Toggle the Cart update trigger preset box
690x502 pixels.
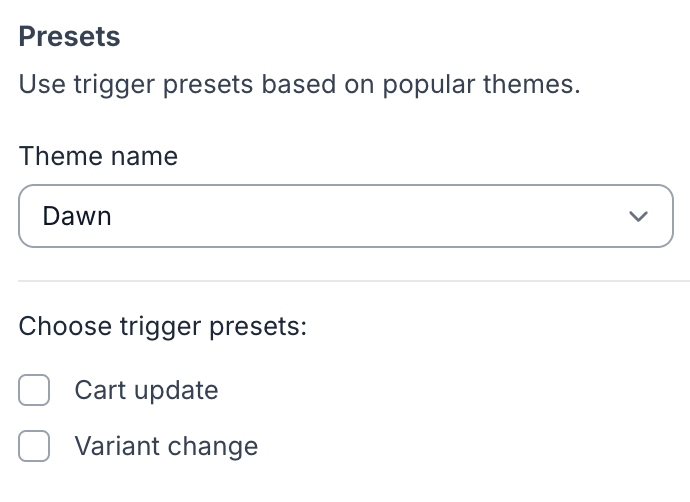click(34, 390)
